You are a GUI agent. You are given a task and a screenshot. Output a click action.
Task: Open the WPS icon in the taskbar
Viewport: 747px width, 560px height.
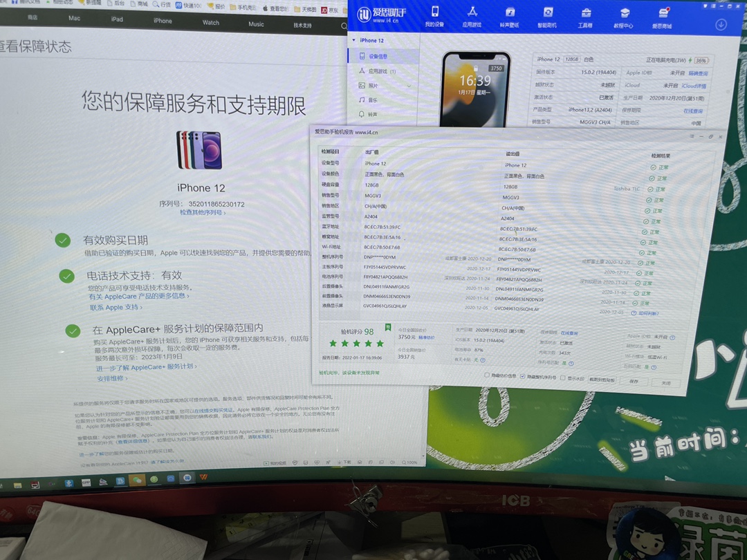[x=203, y=476]
